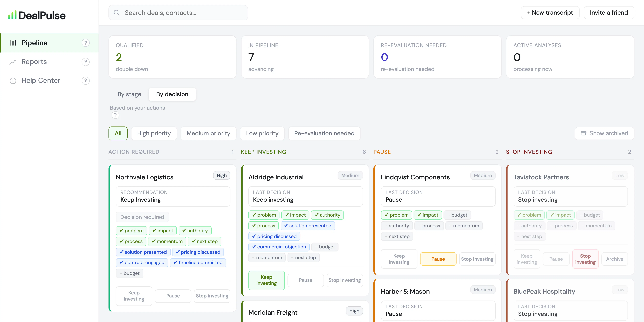The width and height of the screenshot is (644, 322).
Task: Open the Qualified summary card
Action: tap(172, 57)
